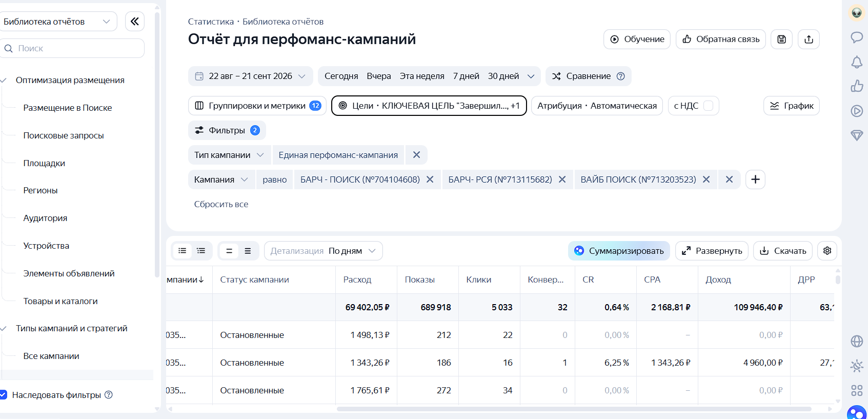Screen dimensions: 868x419
Task: Click the play circle icon in right rail
Action: click(857, 111)
